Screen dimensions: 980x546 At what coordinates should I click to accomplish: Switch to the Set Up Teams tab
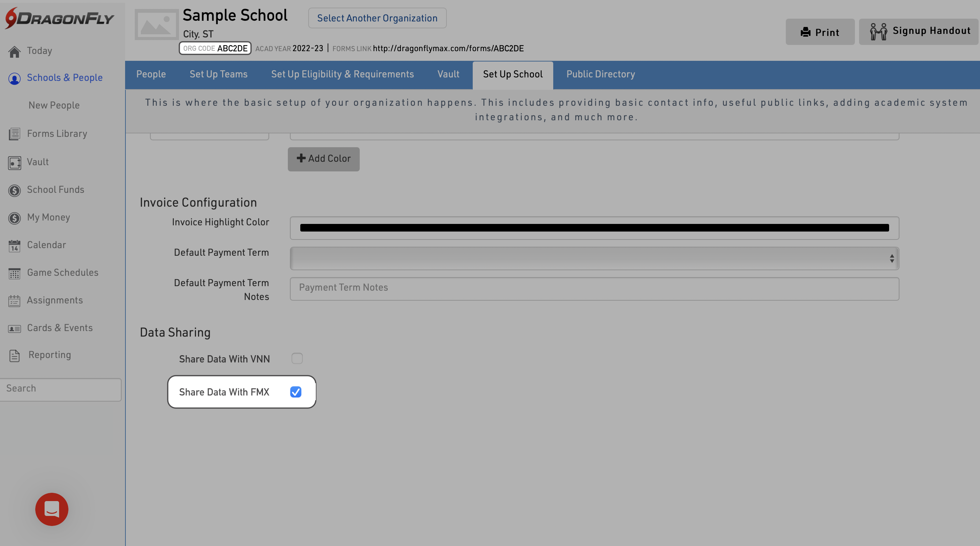pyautogui.click(x=218, y=74)
